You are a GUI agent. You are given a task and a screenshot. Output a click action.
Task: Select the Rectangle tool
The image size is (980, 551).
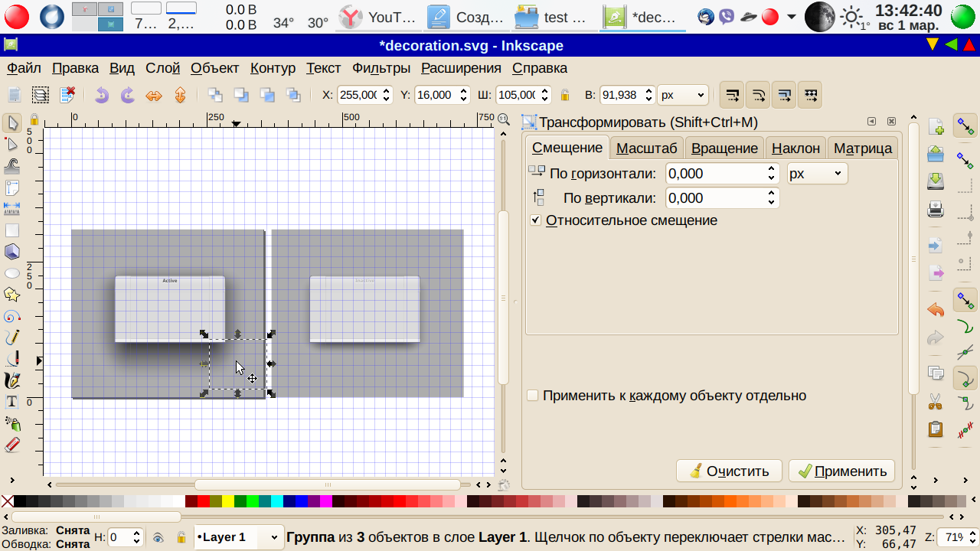pyautogui.click(x=12, y=230)
